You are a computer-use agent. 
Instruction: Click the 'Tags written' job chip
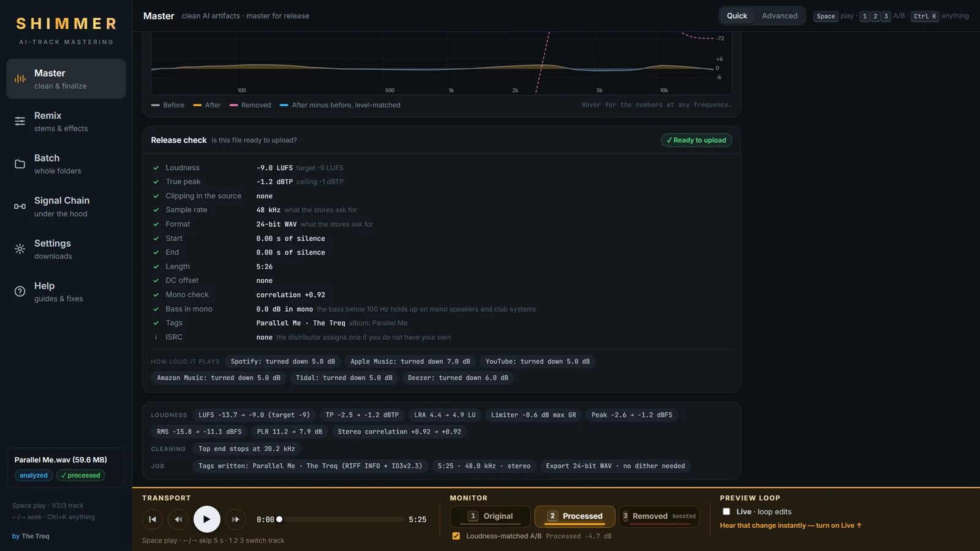(x=311, y=466)
